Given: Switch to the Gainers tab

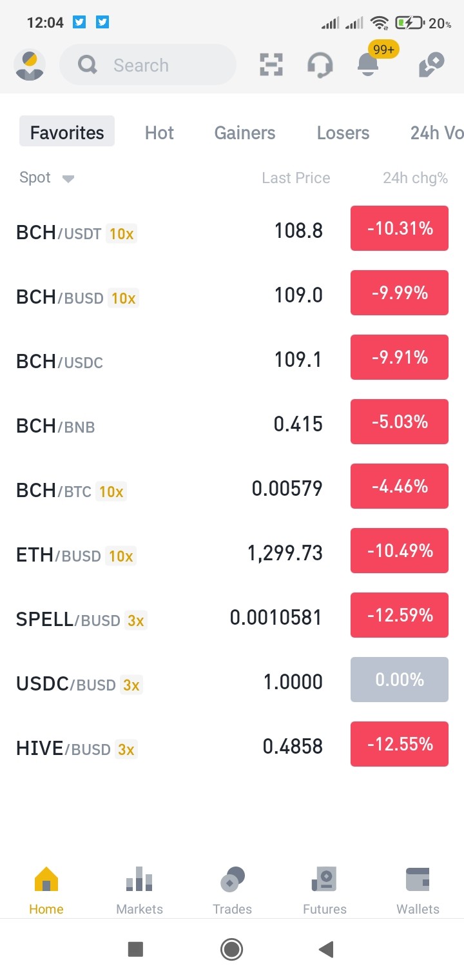Looking at the screenshot, I should coord(245,133).
